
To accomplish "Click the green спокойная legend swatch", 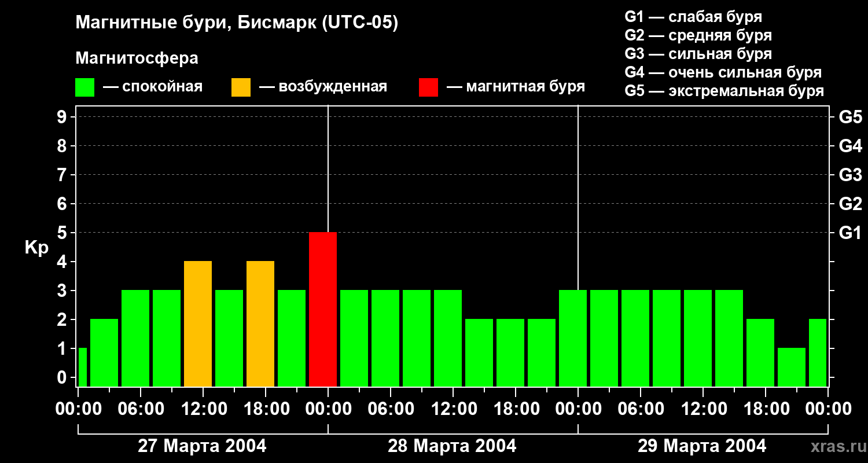I will click(x=84, y=87).
